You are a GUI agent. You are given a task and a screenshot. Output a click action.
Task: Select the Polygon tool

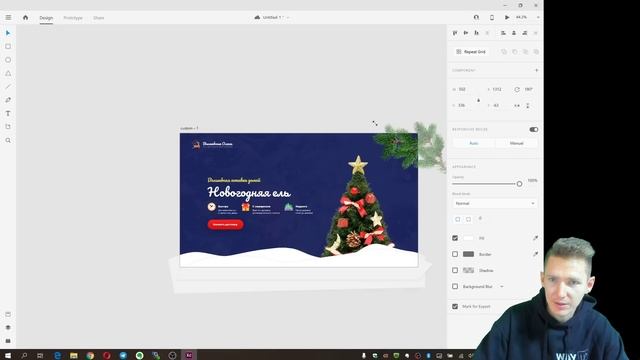[8, 73]
